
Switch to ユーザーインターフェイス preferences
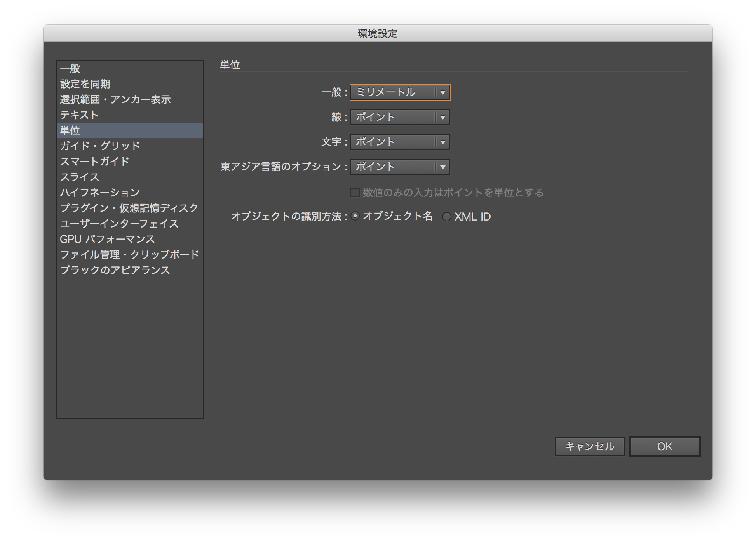click(x=119, y=224)
